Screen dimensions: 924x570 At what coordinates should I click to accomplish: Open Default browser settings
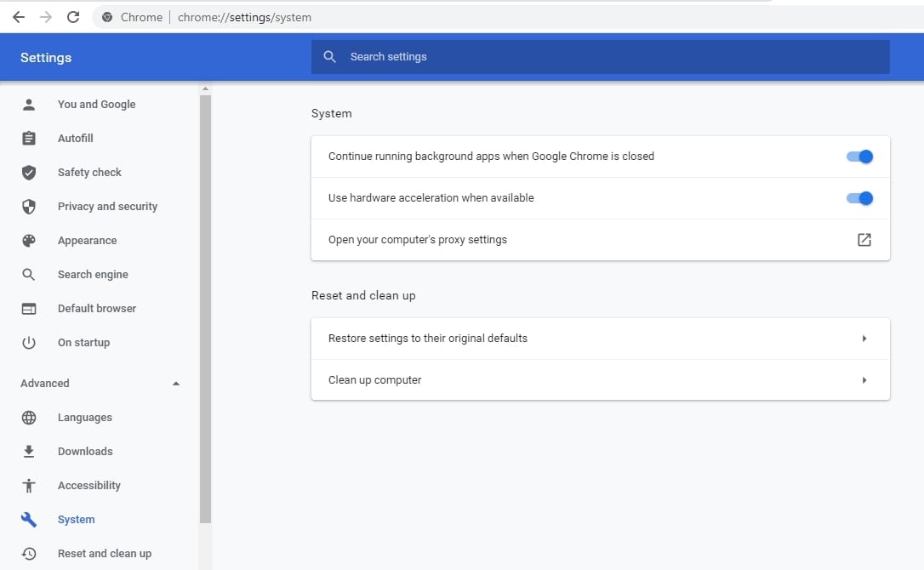(x=97, y=308)
